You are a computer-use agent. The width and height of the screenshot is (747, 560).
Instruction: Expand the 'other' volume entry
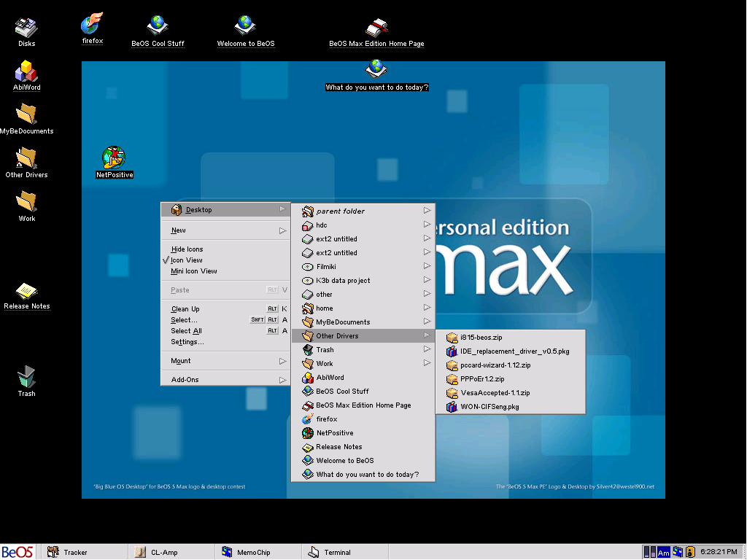(x=363, y=294)
